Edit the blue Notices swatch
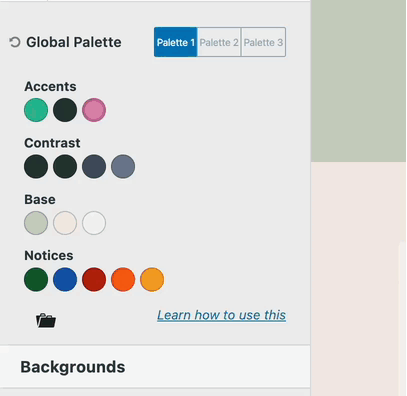Viewport: 407px width, 396px height. pyautogui.click(x=65, y=279)
